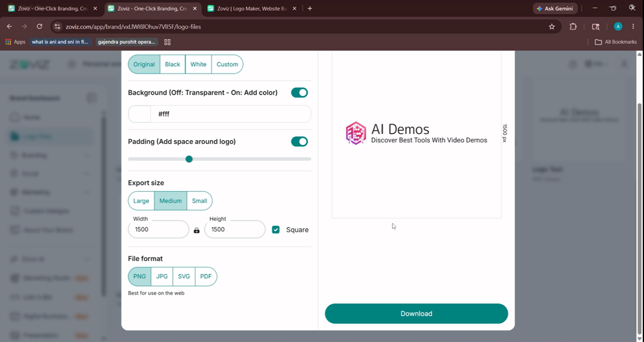Reload the current page
Image resolution: width=644 pixels, height=342 pixels.
tap(39, 27)
